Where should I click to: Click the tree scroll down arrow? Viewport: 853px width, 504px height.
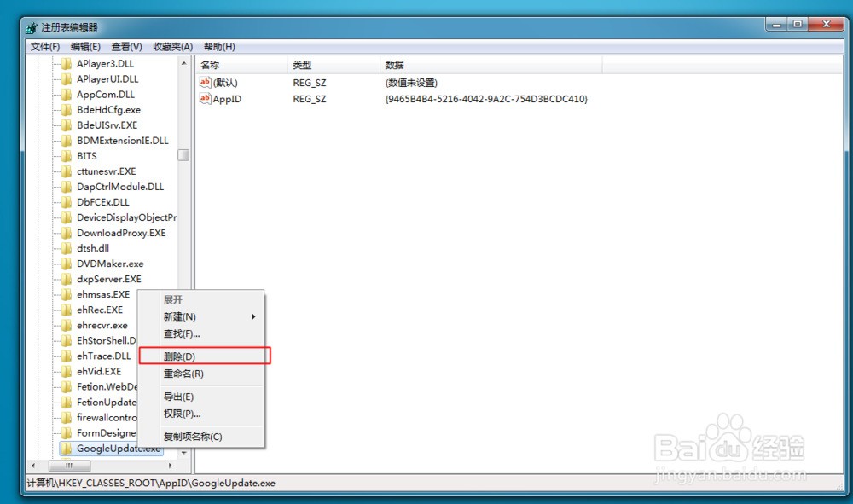click(184, 452)
